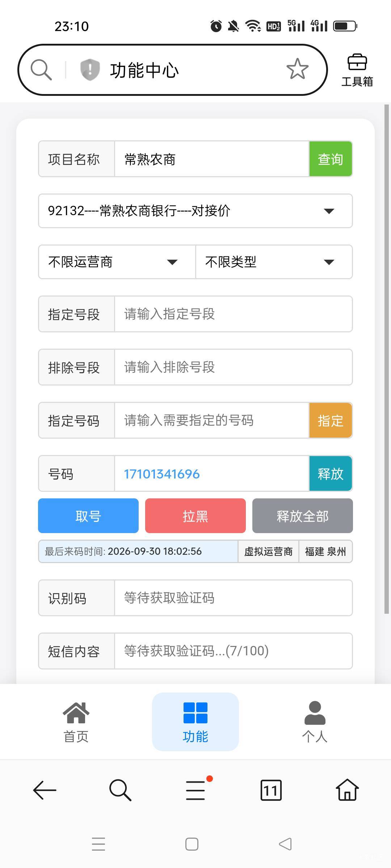Click the gray 释放全部 button

pyautogui.click(x=303, y=516)
